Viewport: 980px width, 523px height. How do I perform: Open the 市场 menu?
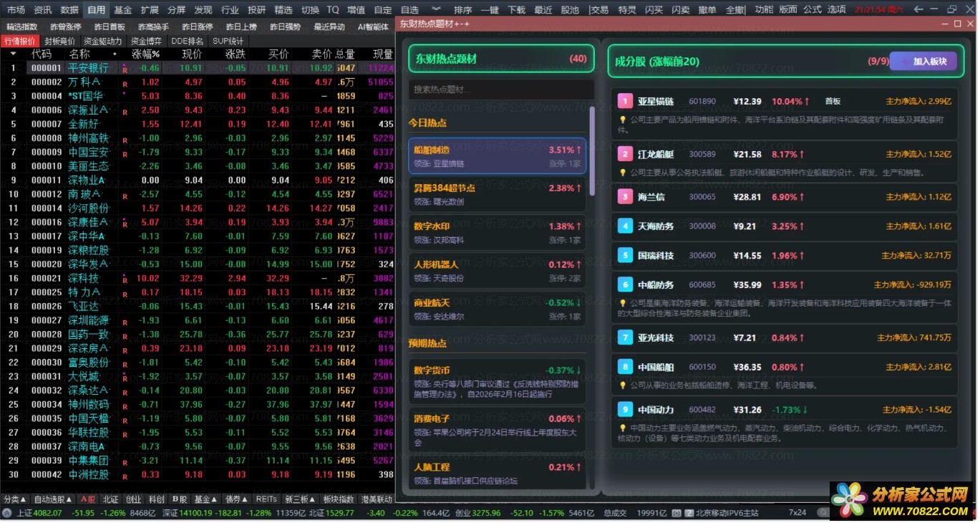[16, 10]
